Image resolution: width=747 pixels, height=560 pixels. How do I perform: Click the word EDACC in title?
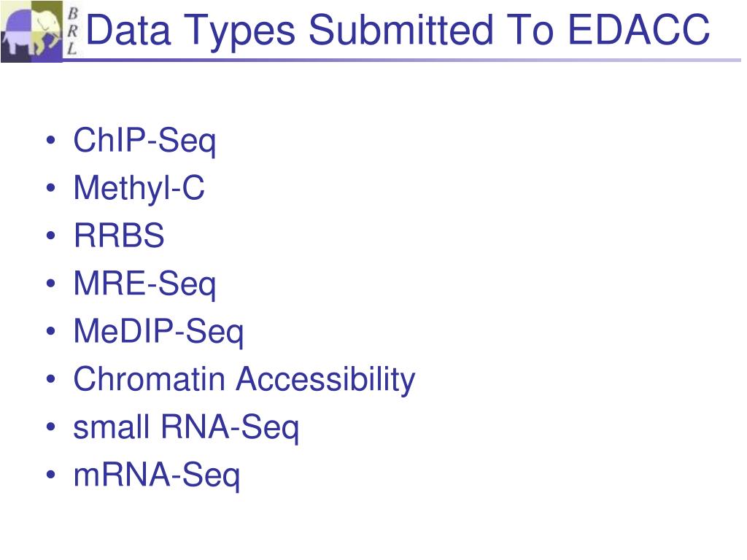pyautogui.click(x=639, y=29)
